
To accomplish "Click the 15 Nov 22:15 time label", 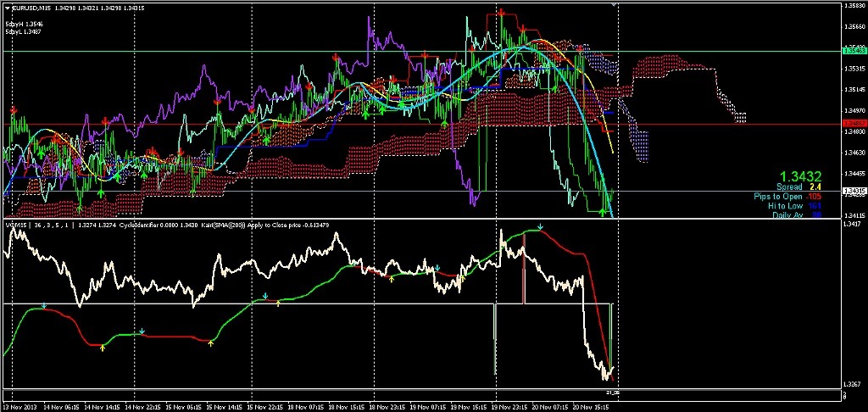I will click(264, 407).
